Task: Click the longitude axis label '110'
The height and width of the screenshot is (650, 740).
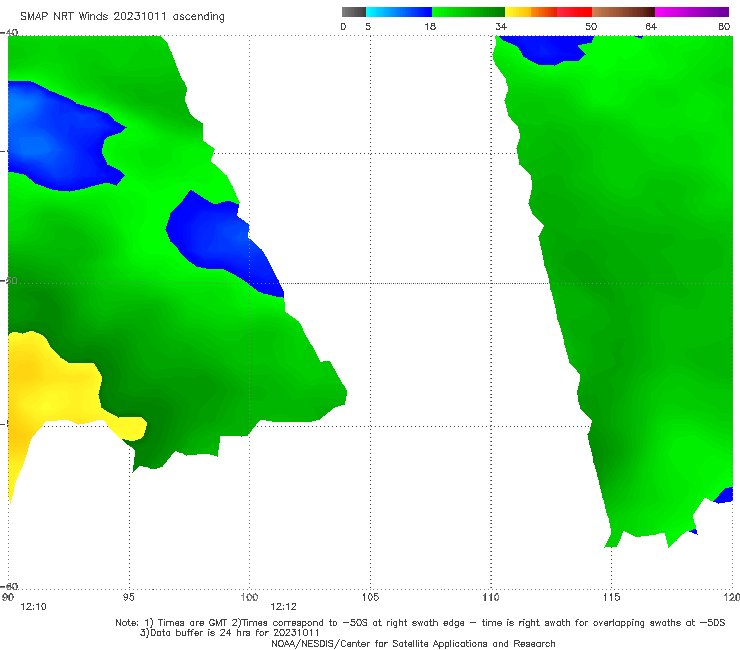Action: click(491, 597)
